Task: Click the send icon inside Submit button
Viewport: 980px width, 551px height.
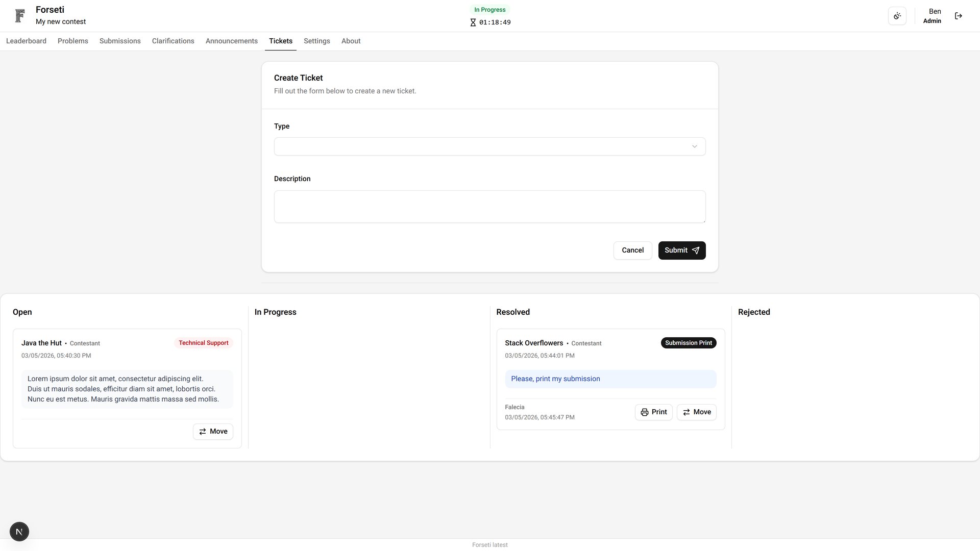Action: [695, 251]
